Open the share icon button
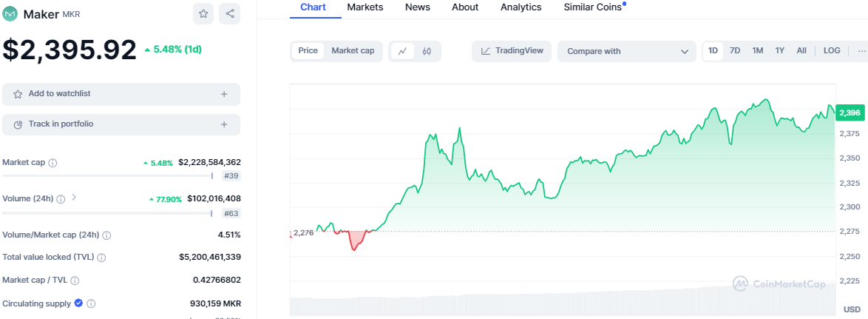The width and height of the screenshot is (868, 319). tap(230, 14)
